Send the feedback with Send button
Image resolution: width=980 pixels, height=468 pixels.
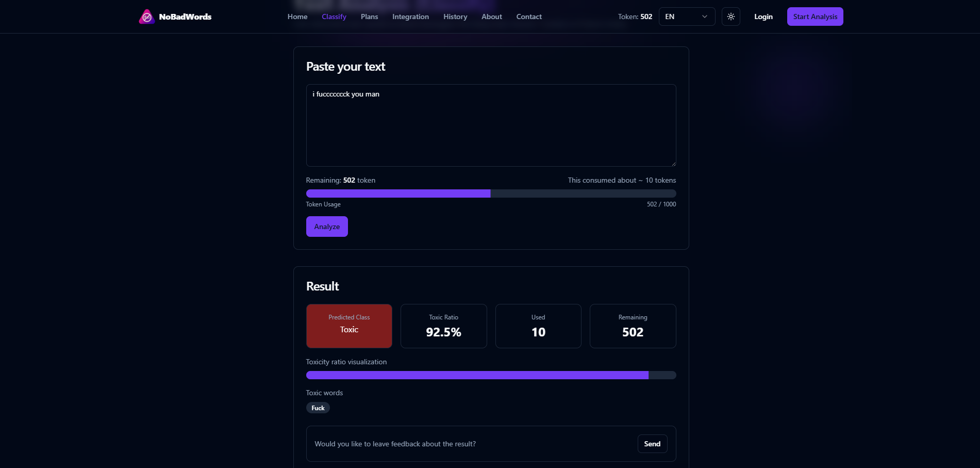tap(652, 444)
